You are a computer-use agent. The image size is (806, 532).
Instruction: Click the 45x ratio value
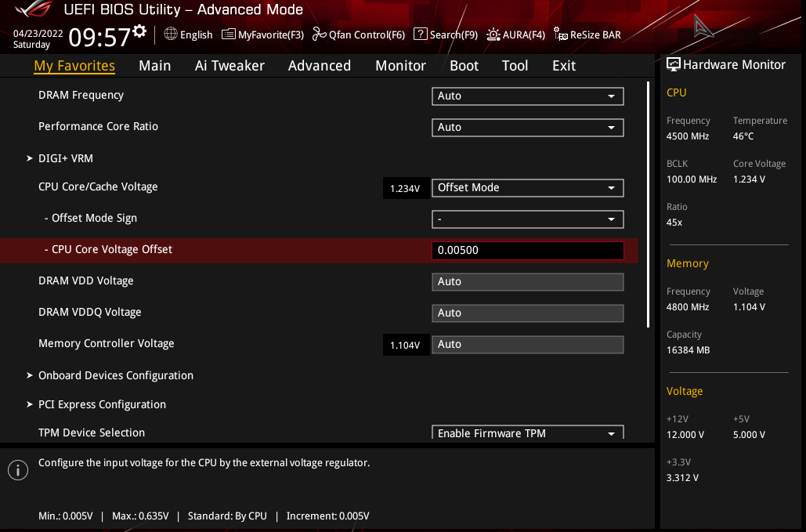(674, 223)
